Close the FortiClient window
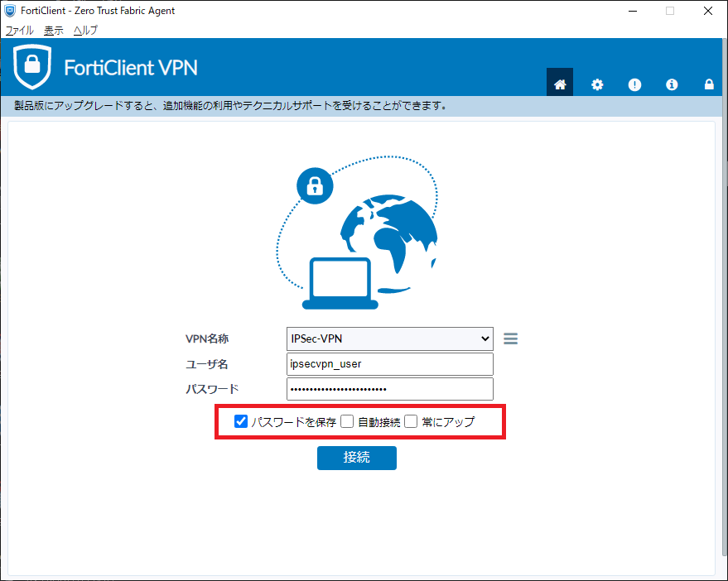This screenshot has width=728, height=581. 707,11
